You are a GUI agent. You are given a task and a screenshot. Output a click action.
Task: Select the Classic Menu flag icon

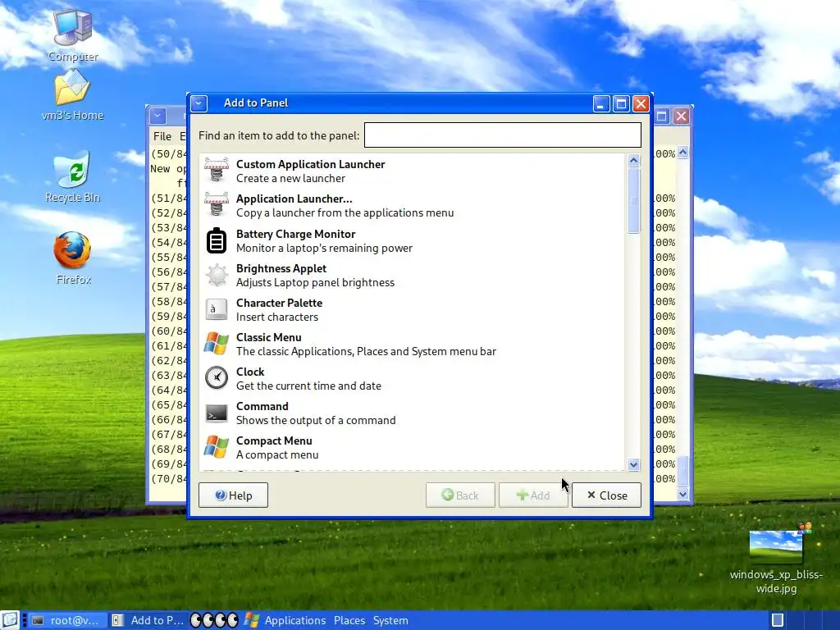click(217, 344)
